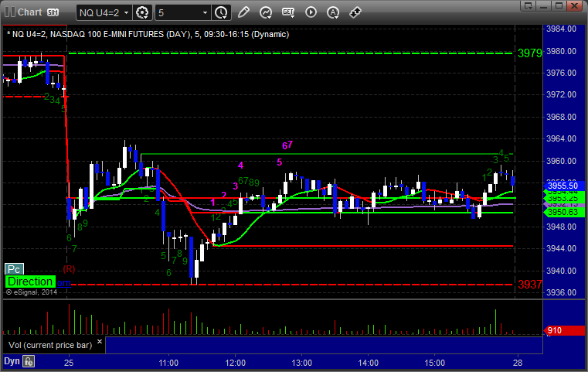Click the chart title NQ U4=2 NASDAQ text
The height and width of the screenshot is (372, 588).
click(148, 35)
